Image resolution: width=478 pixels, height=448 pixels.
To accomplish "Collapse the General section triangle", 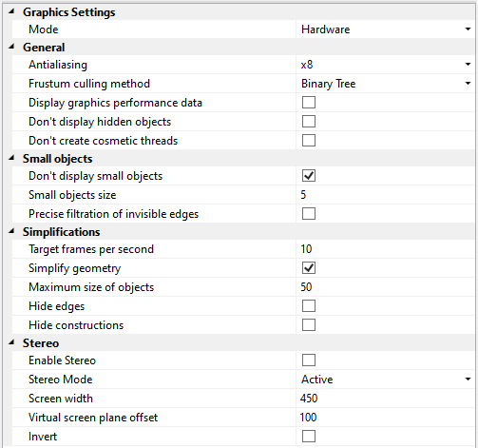I will coord(11,47).
